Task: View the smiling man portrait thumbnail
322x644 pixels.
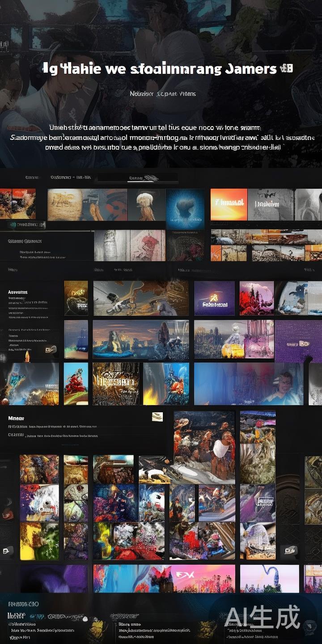Action: [282, 385]
